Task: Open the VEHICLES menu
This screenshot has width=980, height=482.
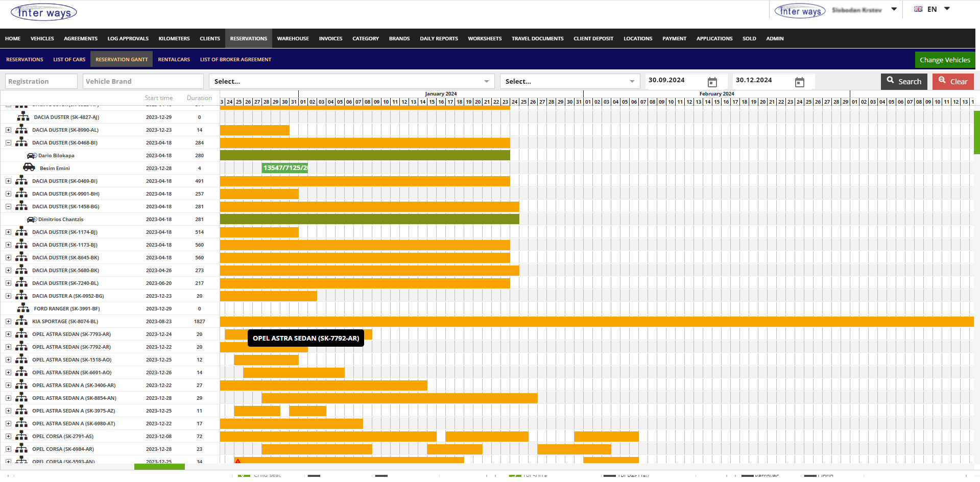Action: (x=42, y=38)
